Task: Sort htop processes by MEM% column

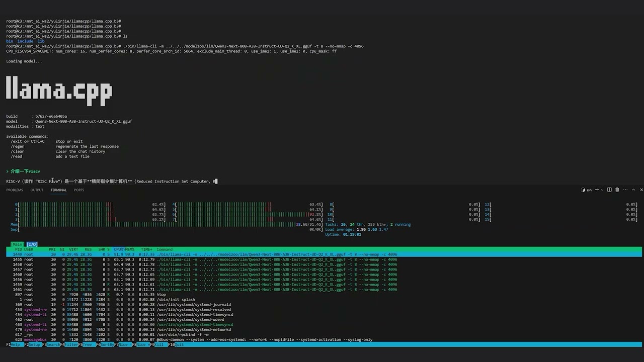Action: [x=130, y=249]
